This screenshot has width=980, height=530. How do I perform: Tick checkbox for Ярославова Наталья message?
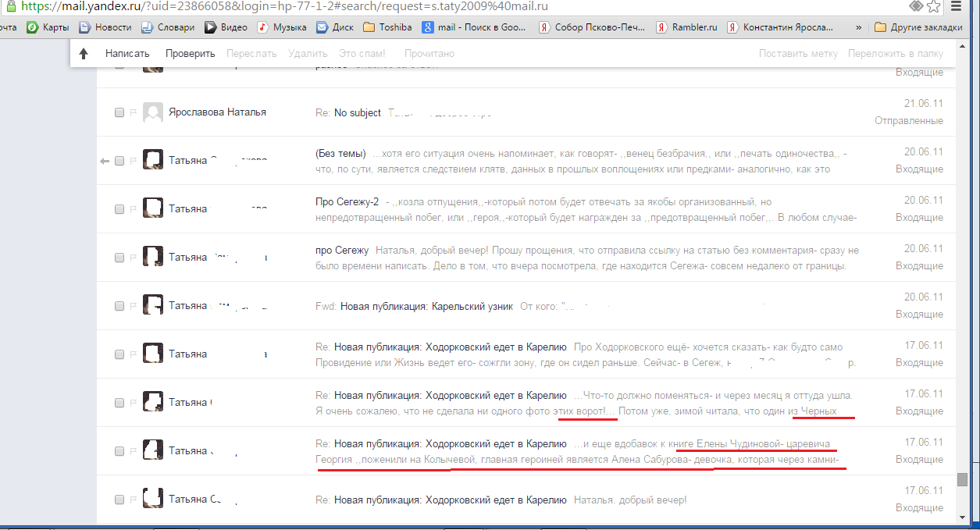[x=119, y=112]
